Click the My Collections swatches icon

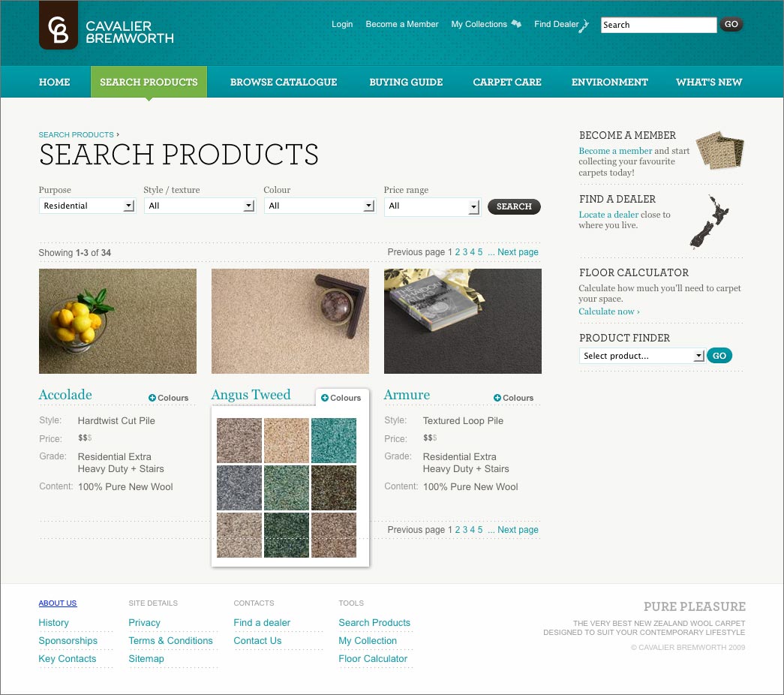coord(516,24)
